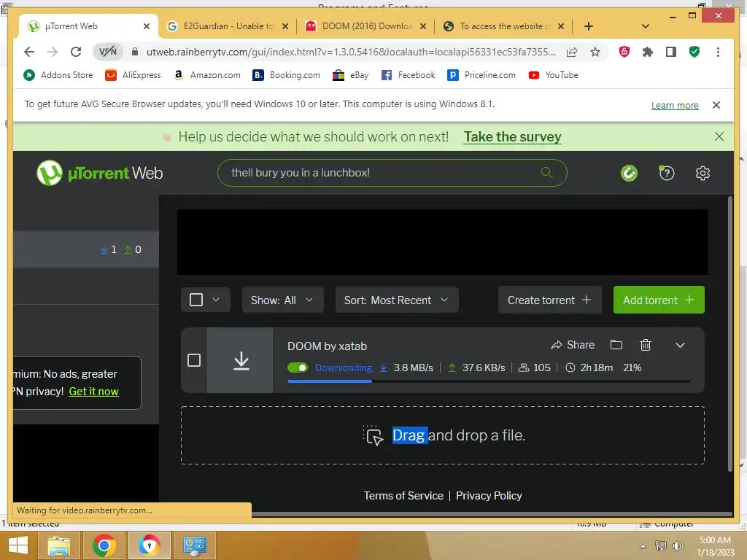
Task: Click Get it now premium link
Action: point(94,392)
